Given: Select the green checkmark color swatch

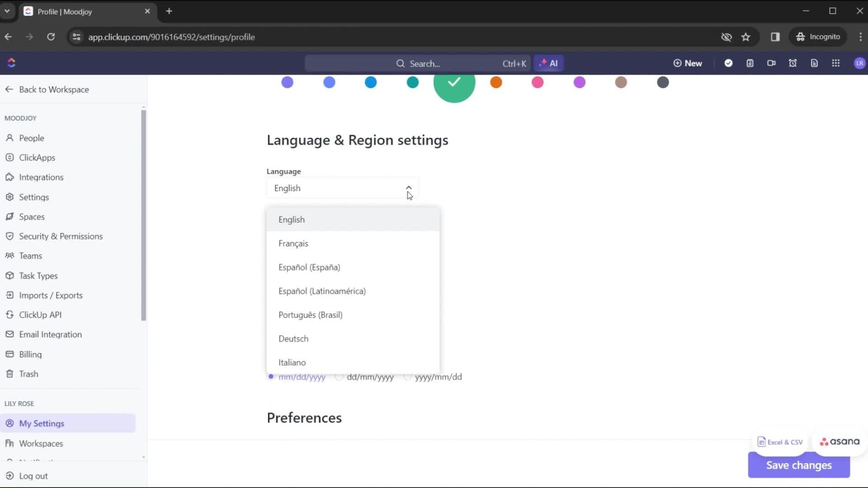Looking at the screenshot, I should coord(454,82).
